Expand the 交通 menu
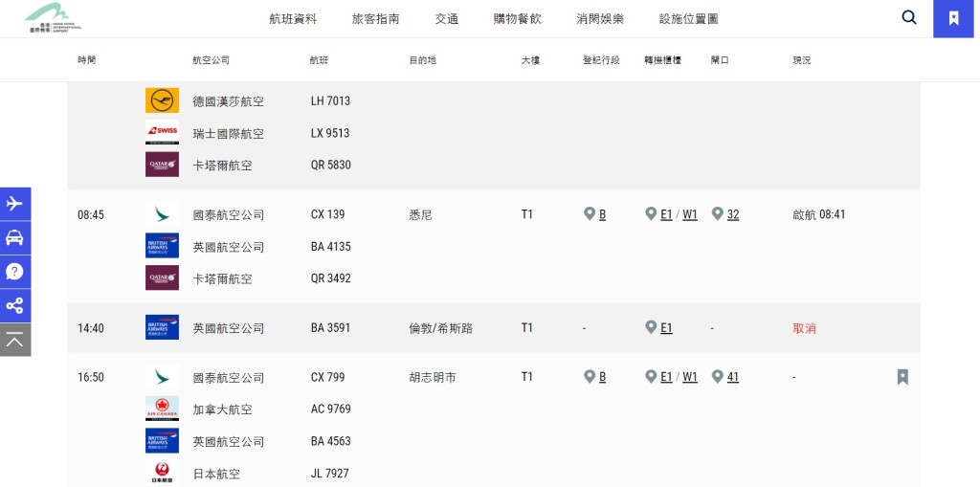Screen dimensions: 980x487 tap(447, 19)
